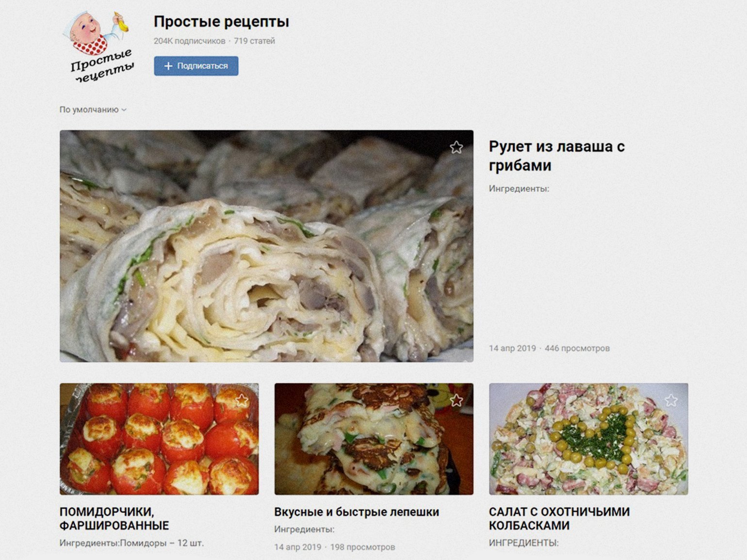Click the Ингредиенты preview under lavash title

pos(519,189)
